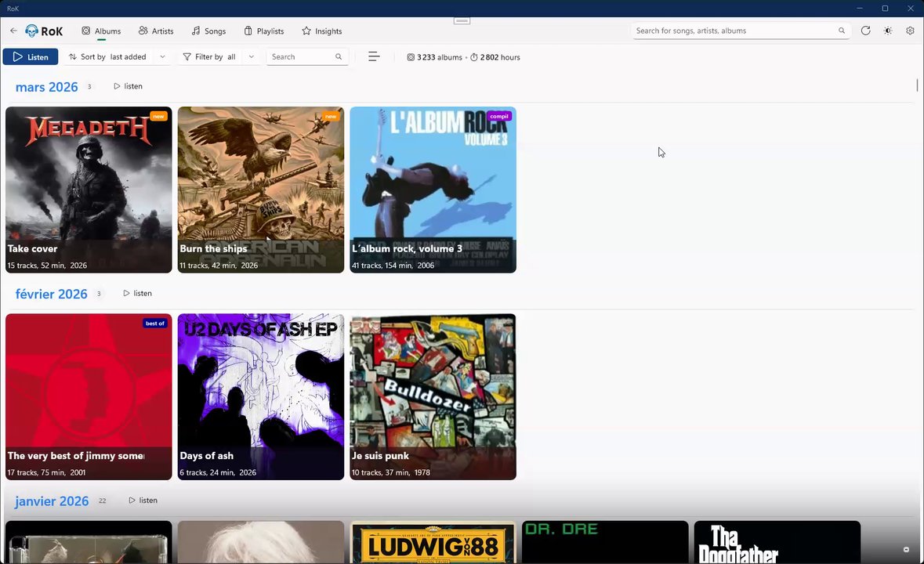Maximize the RoK window
Image resolution: width=924 pixels, height=564 pixels.
[885, 9]
